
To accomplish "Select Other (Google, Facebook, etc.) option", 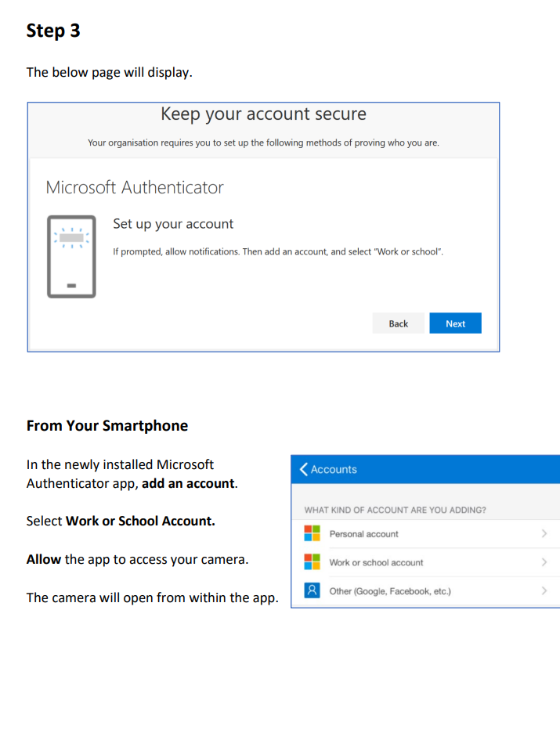I will pos(425,591).
